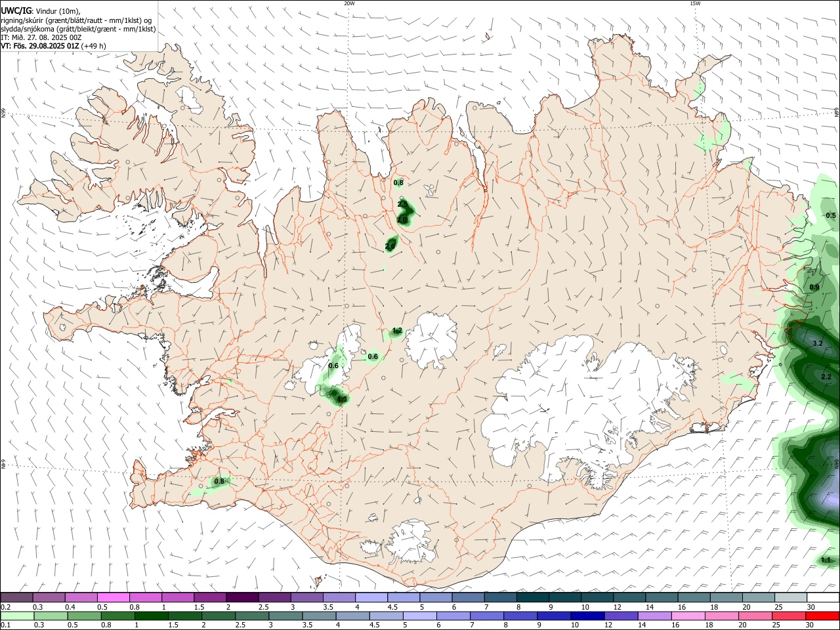Click the white 30 swatch ending top legend row

tap(823, 598)
